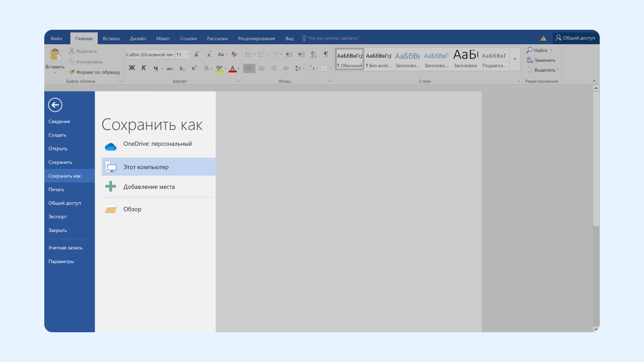This screenshot has height=362, width=644.
Task: Switch to the Вставка ribbon tab
Action: (x=111, y=38)
